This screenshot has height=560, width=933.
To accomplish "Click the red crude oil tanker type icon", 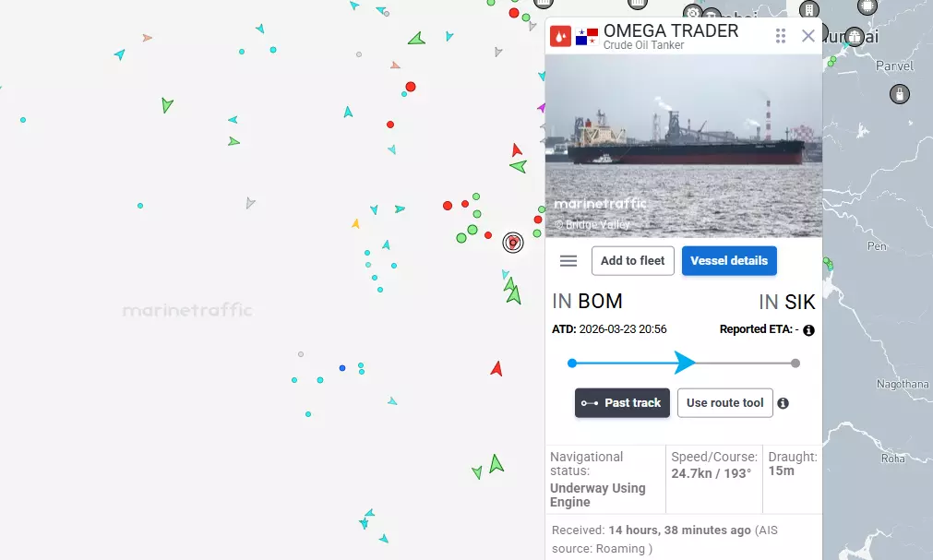I will pyautogui.click(x=560, y=37).
